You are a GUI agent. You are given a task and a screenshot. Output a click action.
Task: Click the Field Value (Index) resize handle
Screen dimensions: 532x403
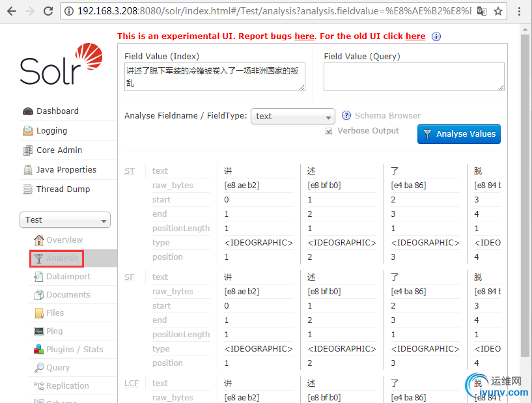tap(301, 87)
